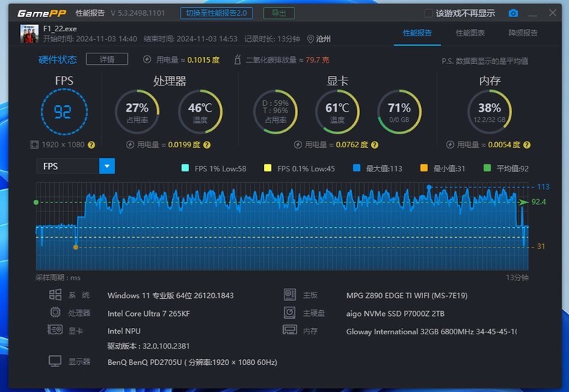Screen dimensions: 569x392
Task: Click the green 平均值 legend swatch
Action: click(487, 168)
